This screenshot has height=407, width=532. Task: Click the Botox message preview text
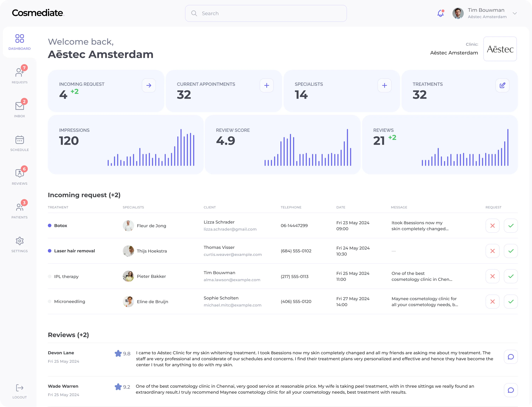pos(420,225)
